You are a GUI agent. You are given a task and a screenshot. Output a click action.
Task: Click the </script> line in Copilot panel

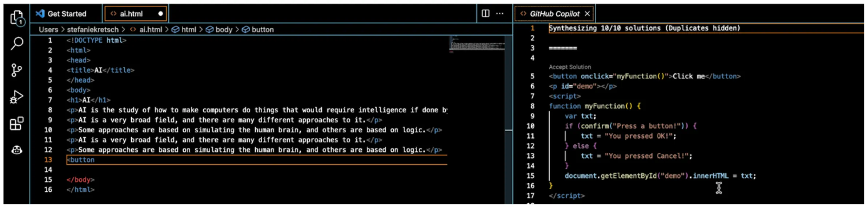pyautogui.click(x=566, y=196)
